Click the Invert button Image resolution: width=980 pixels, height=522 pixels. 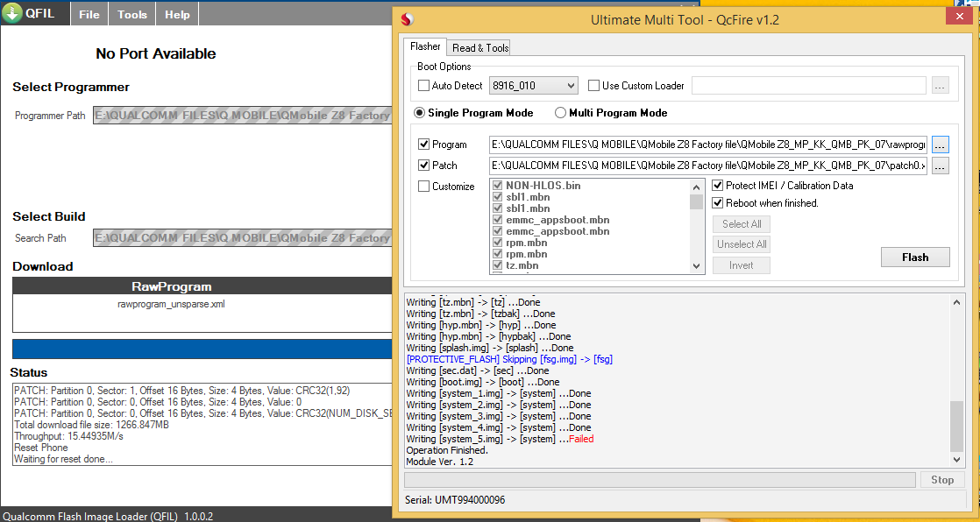[x=742, y=265]
